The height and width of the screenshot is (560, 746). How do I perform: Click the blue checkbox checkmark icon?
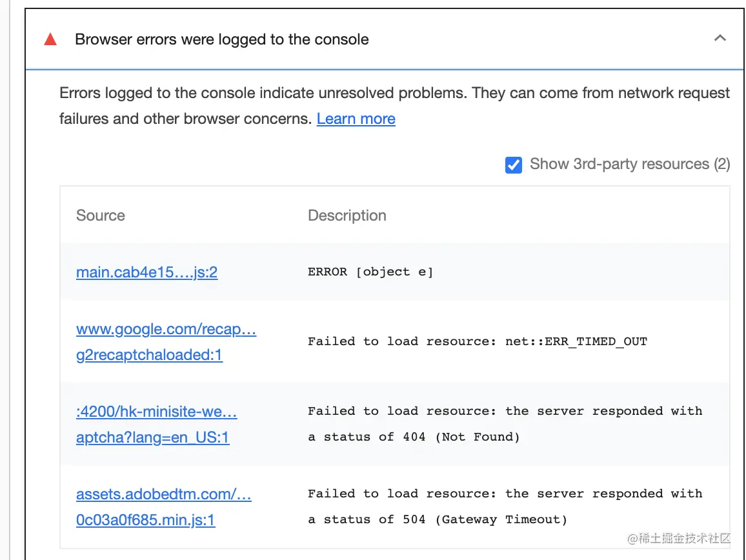[x=513, y=165]
